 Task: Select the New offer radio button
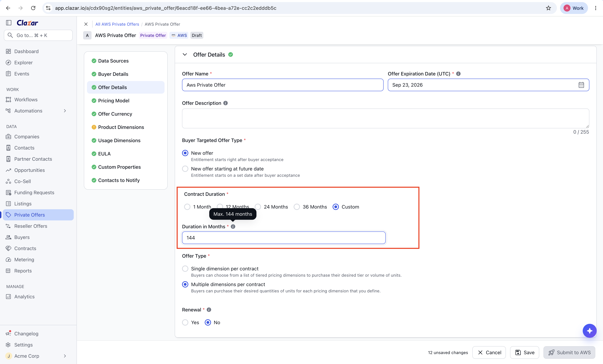coord(185,153)
